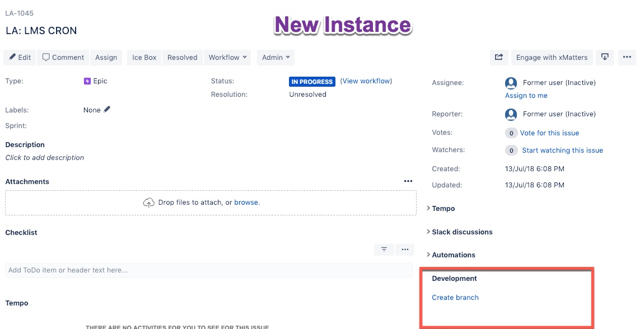The width and height of the screenshot is (644, 329).
Task: Click the export/download icon button
Action: pyautogui.click(x=605, y=58)
